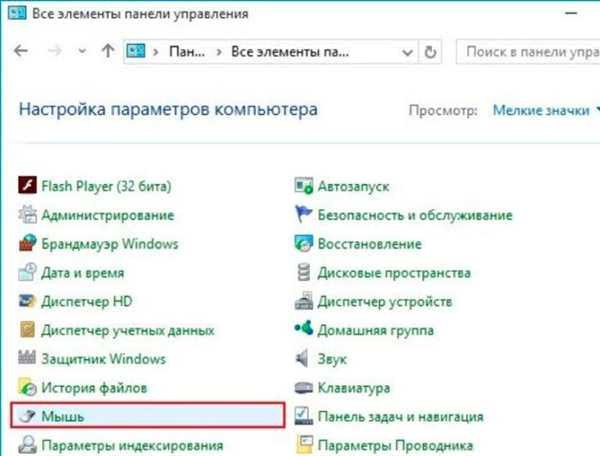Open Дисковые пространства link
The width and height of the screenshot is (600, 456).
[x=394, y=273]
